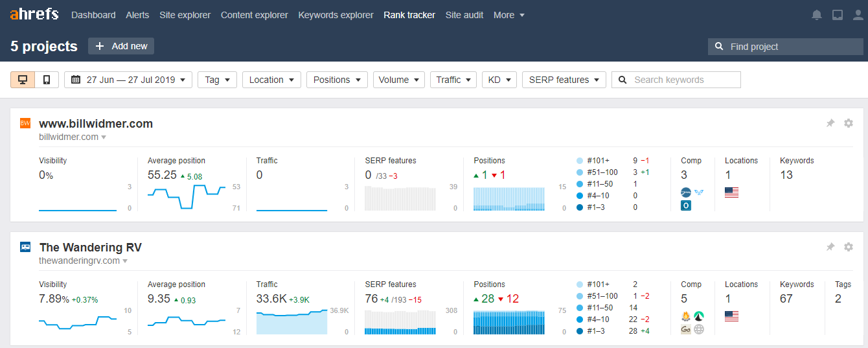868x348 pixels.
Task: Click Wandering RV SERP features chart
Action: [x=401, y=322]
